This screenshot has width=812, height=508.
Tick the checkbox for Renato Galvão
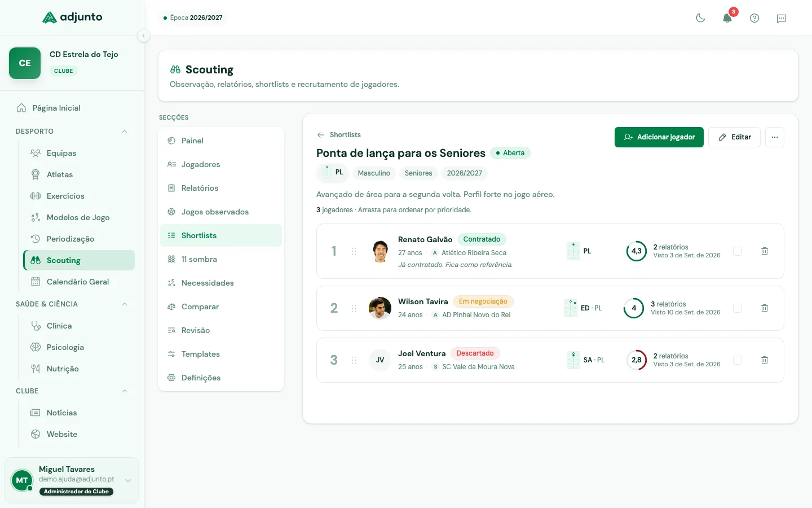click(738, 251)
